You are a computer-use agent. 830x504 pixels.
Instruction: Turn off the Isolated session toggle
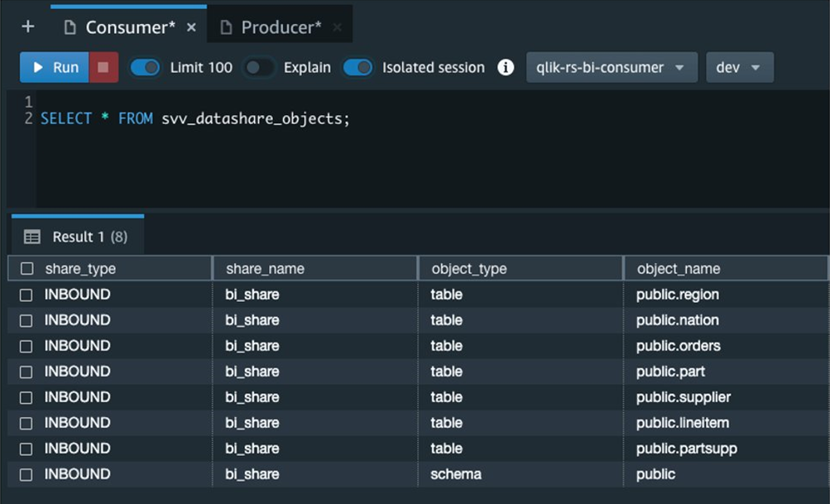(x=357, y=68)
